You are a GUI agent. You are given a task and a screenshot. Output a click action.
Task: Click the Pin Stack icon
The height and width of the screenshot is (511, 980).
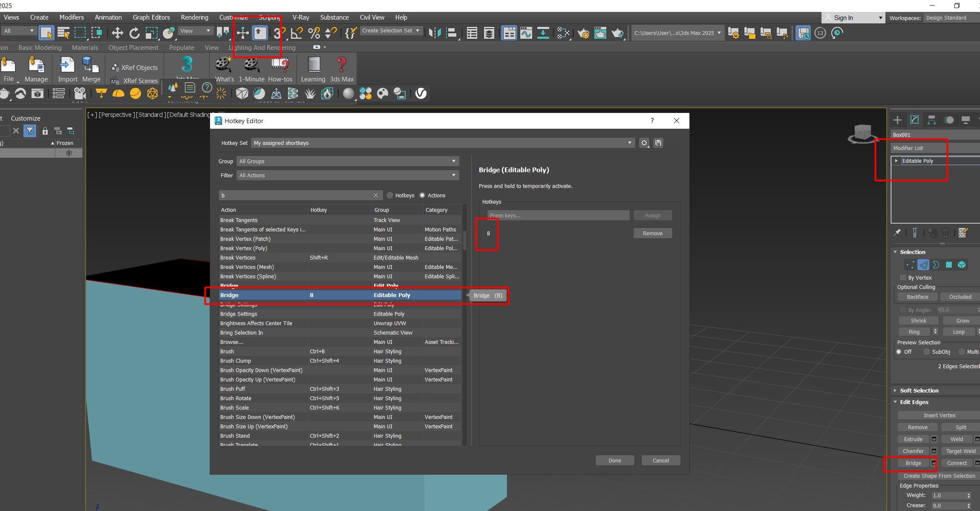tap(897, 233)
